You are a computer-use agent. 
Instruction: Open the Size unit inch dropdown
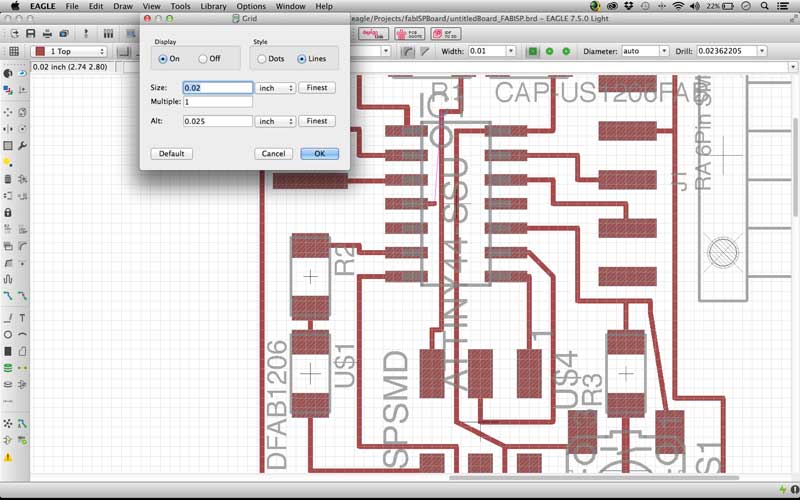click(275, 88)
